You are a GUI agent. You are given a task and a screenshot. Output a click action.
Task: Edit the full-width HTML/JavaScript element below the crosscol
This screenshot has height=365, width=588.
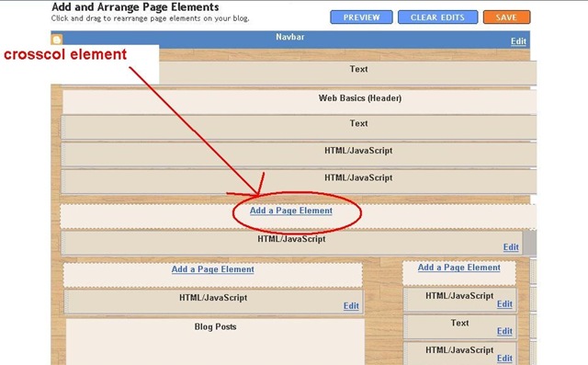[x=511, y=247]
